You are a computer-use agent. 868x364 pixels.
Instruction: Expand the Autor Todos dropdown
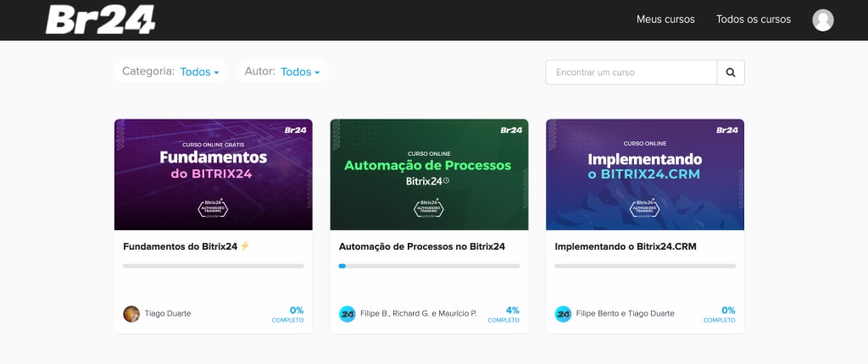coord(300,72)
